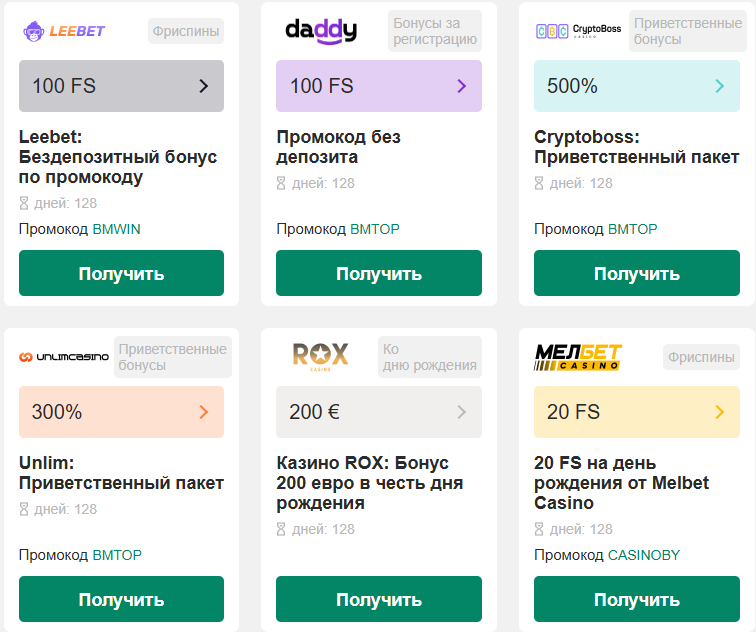Click the Ко дню рождения tag
This screenshot has width=756, height=632.
427,357
